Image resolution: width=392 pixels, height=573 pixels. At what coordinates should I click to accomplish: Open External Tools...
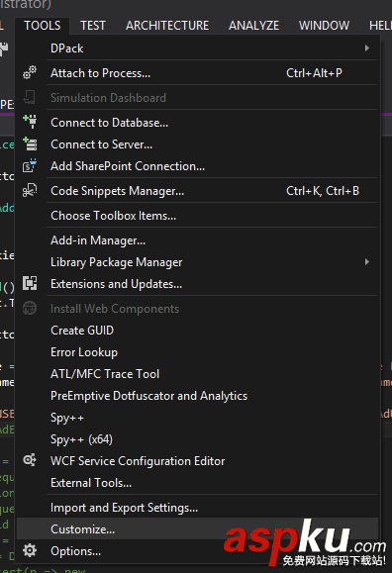click(197, 483)
